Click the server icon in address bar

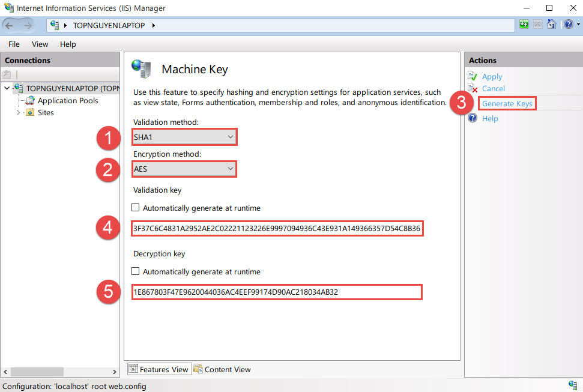(55, 25)
